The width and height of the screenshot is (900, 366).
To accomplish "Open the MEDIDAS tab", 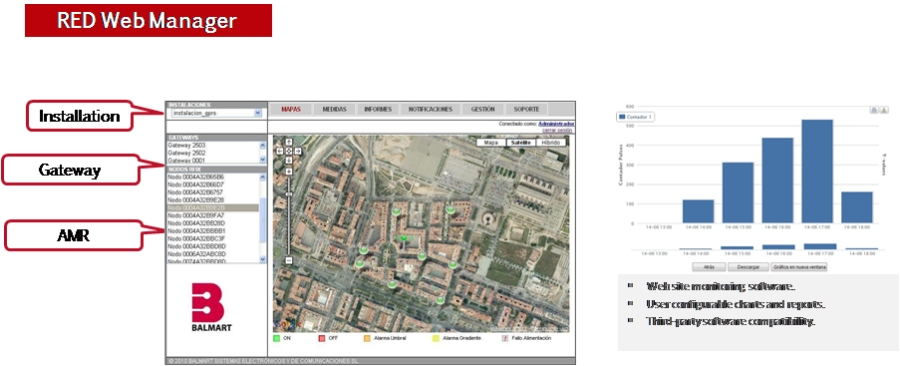I will click(x=335, y=109).
